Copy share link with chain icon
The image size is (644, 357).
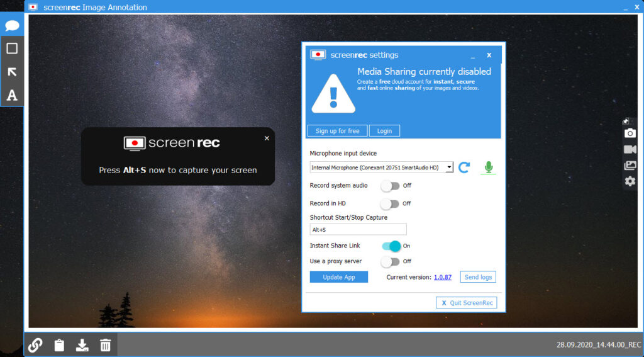35,344
